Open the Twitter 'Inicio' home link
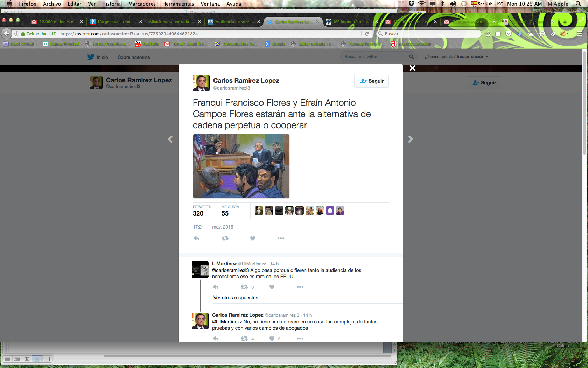The width and height of the screenshot is (588, 368). (98, 57)
